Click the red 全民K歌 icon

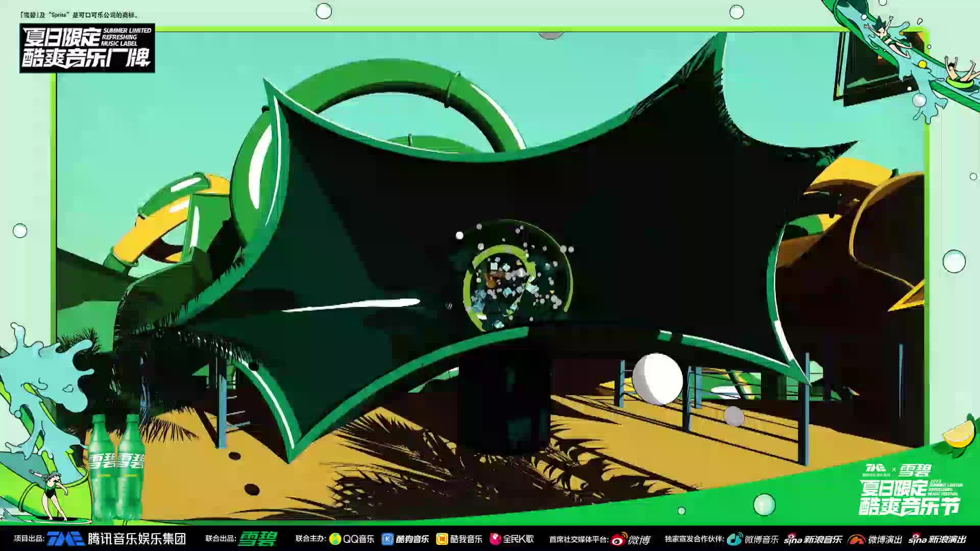pos(496,539)
